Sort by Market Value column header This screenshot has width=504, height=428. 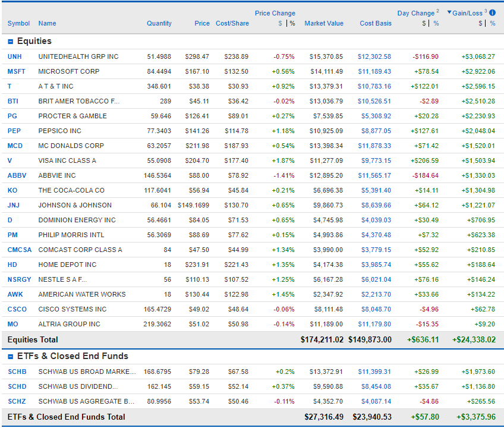(324, 23)
